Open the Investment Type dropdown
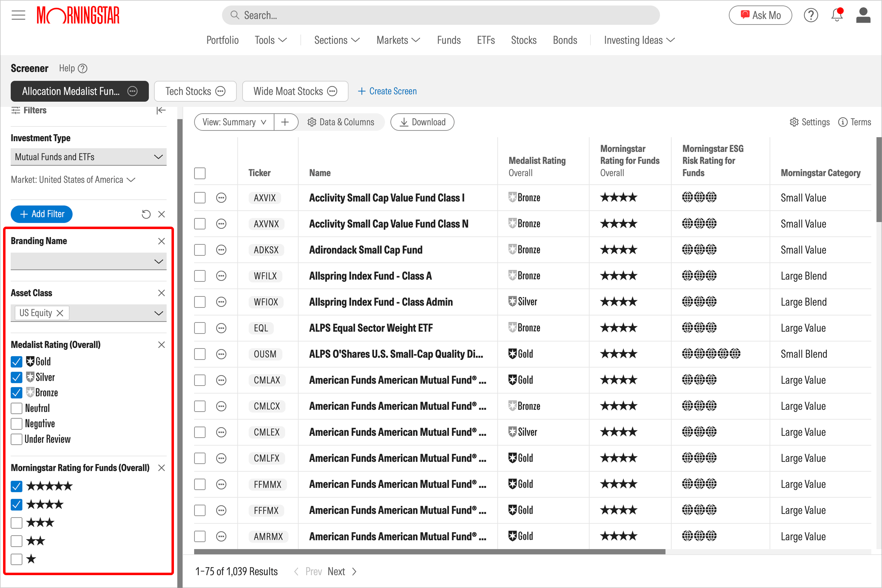The height and width of the screenshot is (588, 882). pyautogui.click(x=89, y=157)
